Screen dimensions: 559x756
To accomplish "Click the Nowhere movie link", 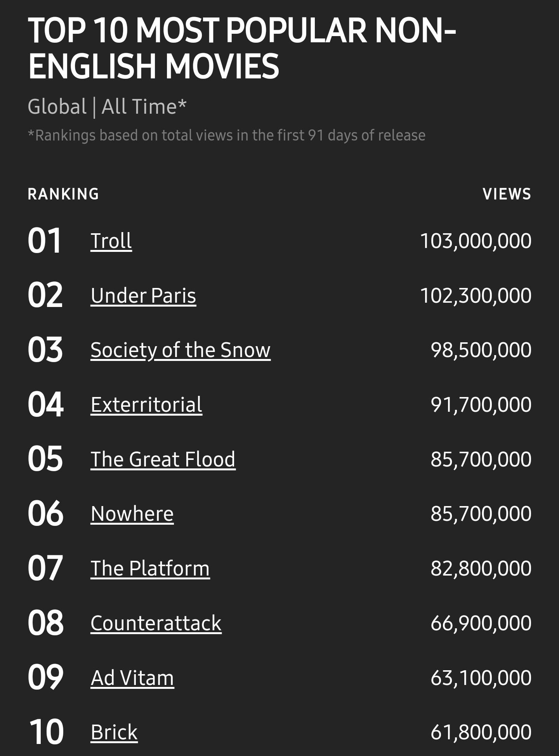I will point(132,514).
